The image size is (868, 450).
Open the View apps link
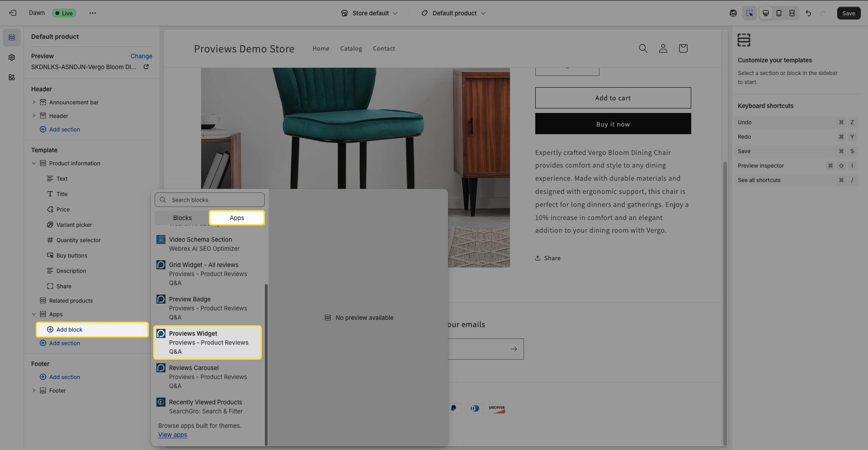pyautogui.click(x=172, y=435)
